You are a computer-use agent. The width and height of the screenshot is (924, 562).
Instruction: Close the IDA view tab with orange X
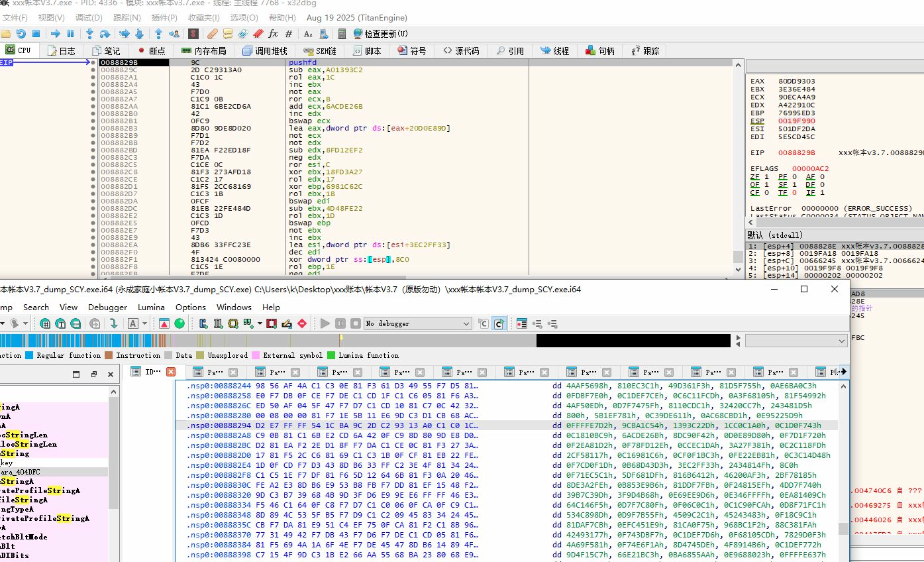point(171,372)
